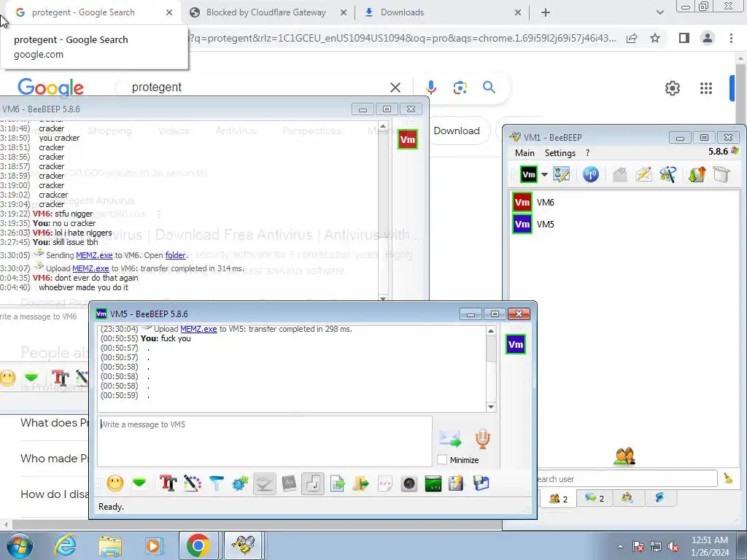This screenshot has width=747, height=560.
Task: Open Google quick settings gear
Action: [x=672, y=88]
